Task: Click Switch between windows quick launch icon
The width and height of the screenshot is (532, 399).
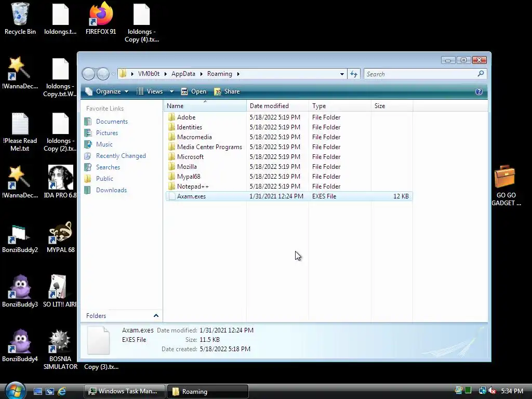Action: 50,391
